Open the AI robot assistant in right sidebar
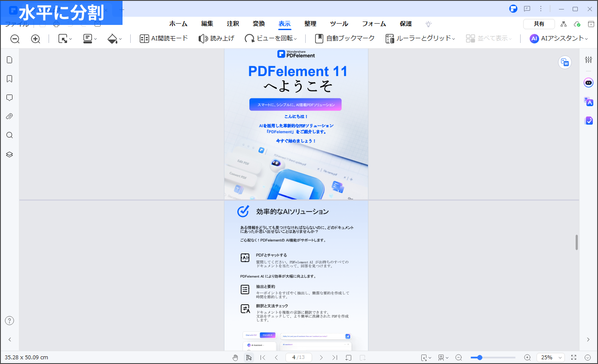 tap(589, 83)
